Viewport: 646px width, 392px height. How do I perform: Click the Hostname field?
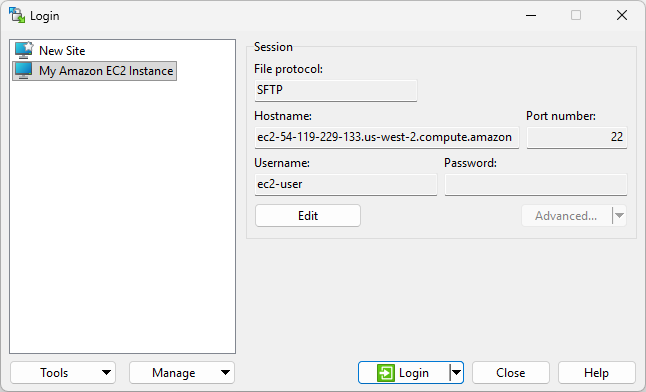[x=387, y=137]
